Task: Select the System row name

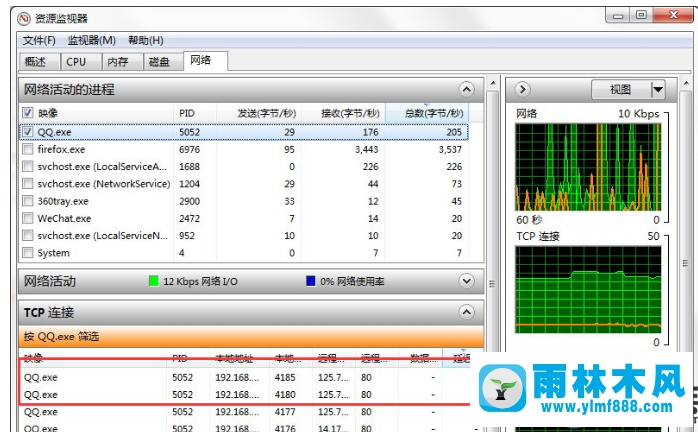Action: [x=53, y=253]
